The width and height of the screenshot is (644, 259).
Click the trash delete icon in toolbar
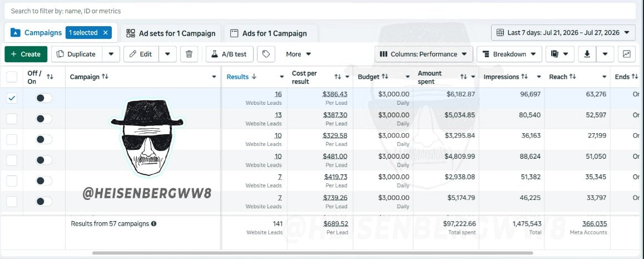click(x=189, y=54)
